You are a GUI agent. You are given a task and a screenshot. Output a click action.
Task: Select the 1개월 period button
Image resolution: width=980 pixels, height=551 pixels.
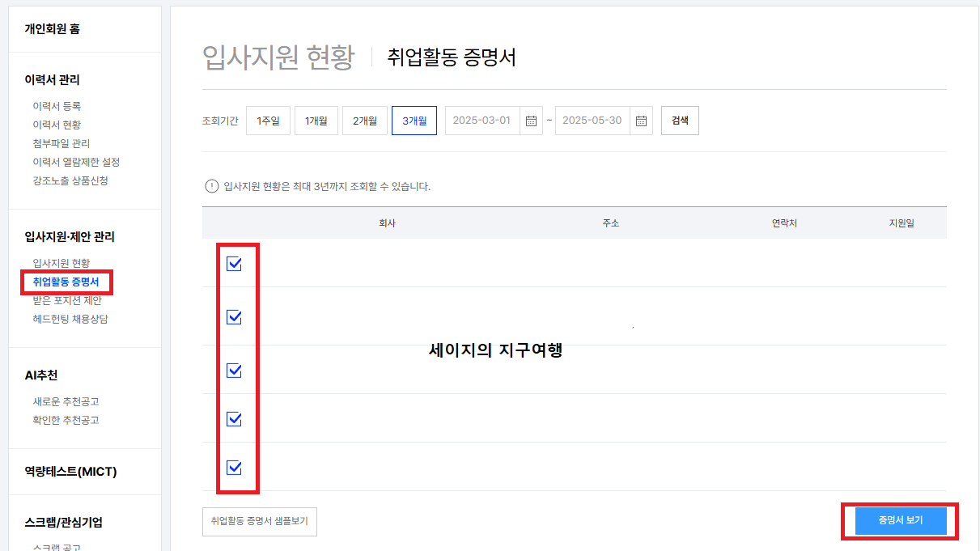pyautogui.click(x=316, y=121)
